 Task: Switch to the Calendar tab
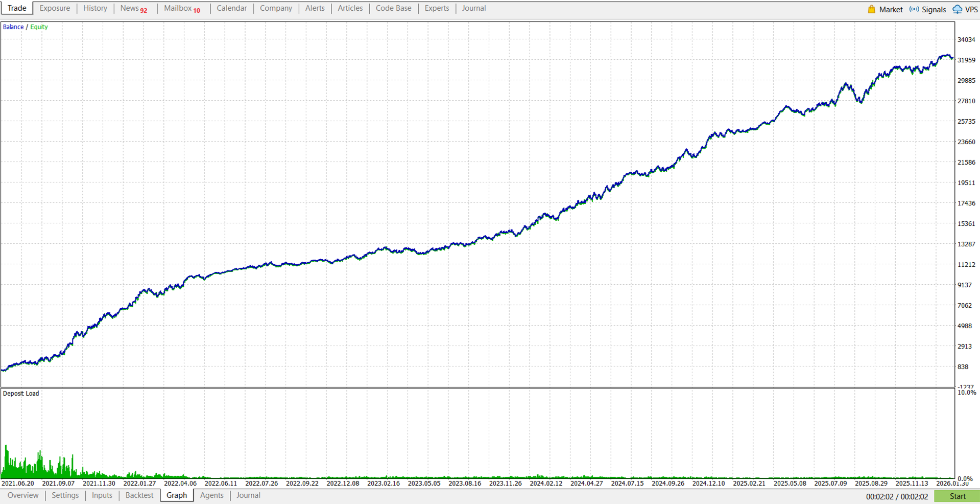(231, 8)
